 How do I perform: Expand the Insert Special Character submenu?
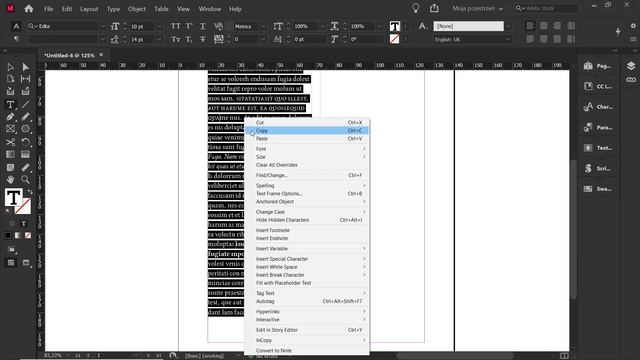[307, 259]
